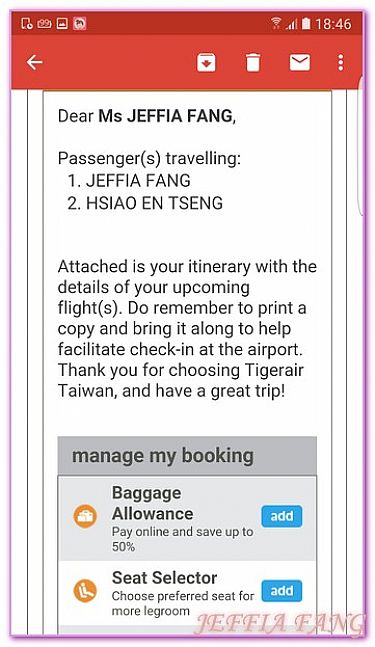Screen dimensions: 375x647
Task: Tap the clock showing 18:46
Action: pos(333,24)
